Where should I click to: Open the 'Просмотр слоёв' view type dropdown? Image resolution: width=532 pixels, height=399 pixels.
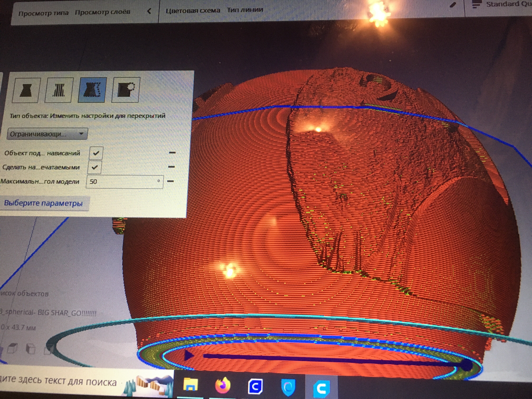103,12
